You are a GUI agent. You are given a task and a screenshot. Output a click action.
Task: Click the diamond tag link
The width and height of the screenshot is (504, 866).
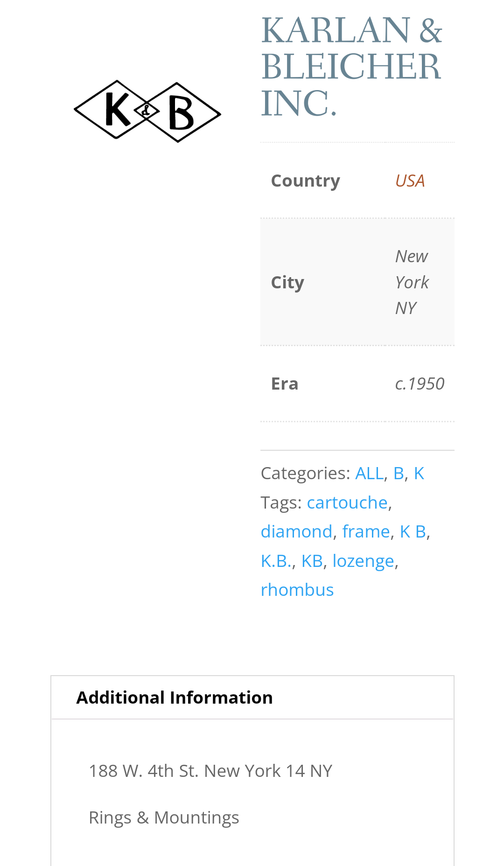coord(296,531)
